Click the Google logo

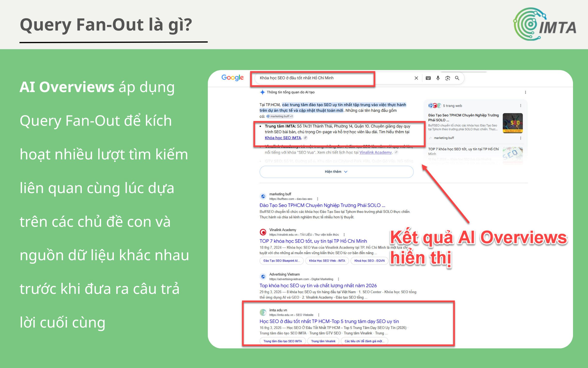click(232, 78)
